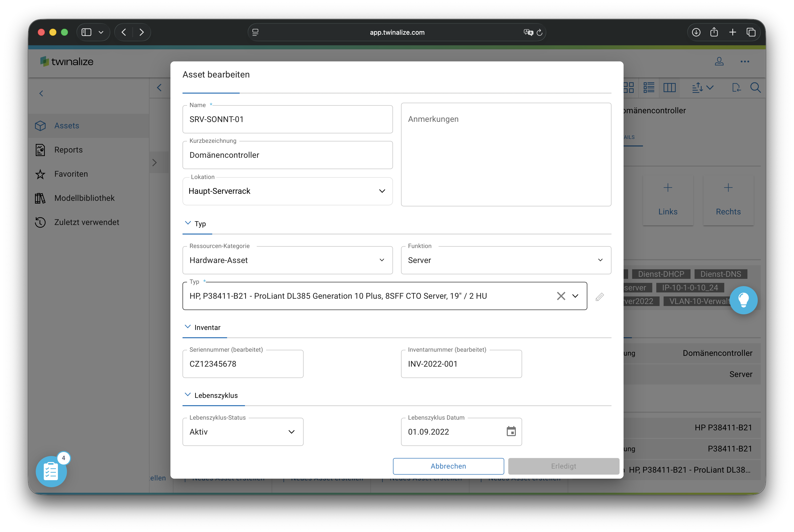Click the user profile icon
This screenshot has width=794, height=532.
(719, 61)
